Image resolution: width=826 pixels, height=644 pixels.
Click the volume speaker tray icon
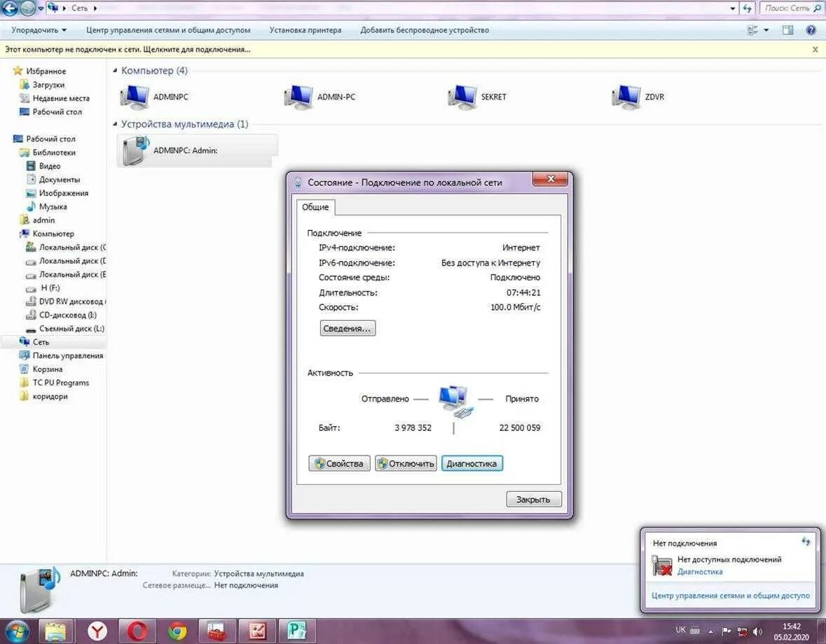[x=757, y=631]
